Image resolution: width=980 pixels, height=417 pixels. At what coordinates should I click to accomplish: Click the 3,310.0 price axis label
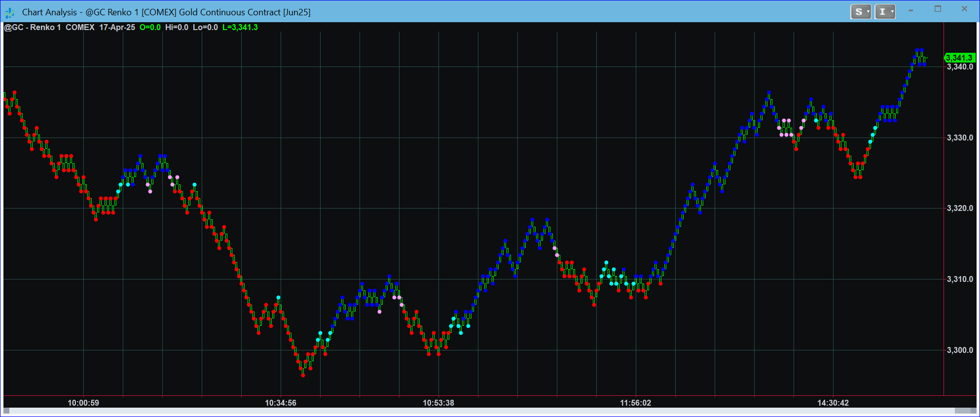pos(960,279)
